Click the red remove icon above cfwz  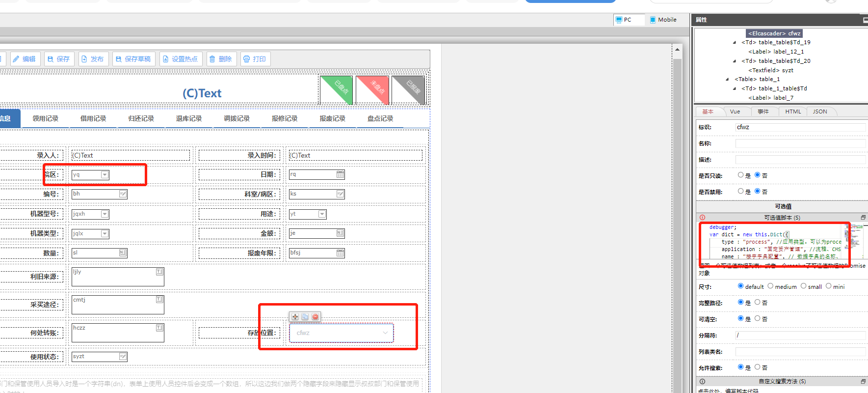click(316, 317)
